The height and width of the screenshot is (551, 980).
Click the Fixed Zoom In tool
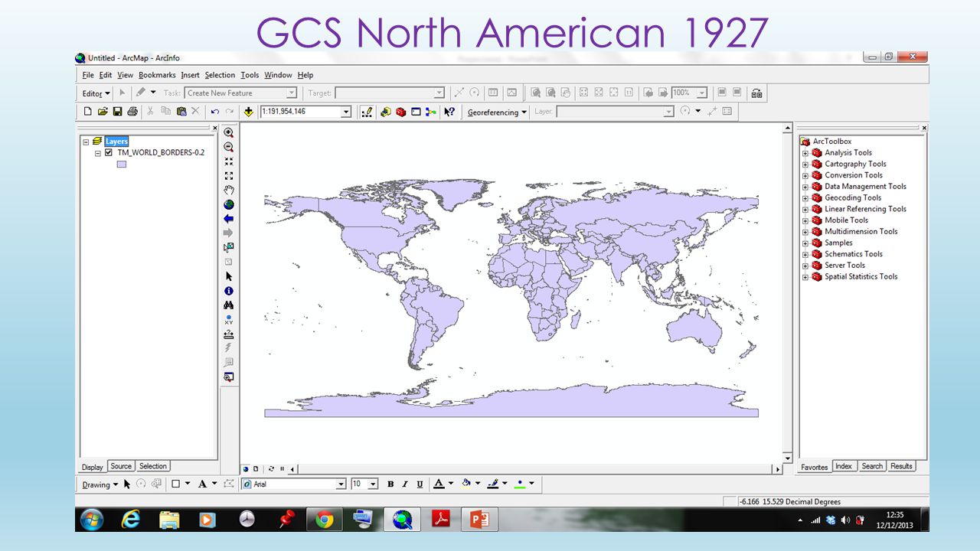(228, 161)
